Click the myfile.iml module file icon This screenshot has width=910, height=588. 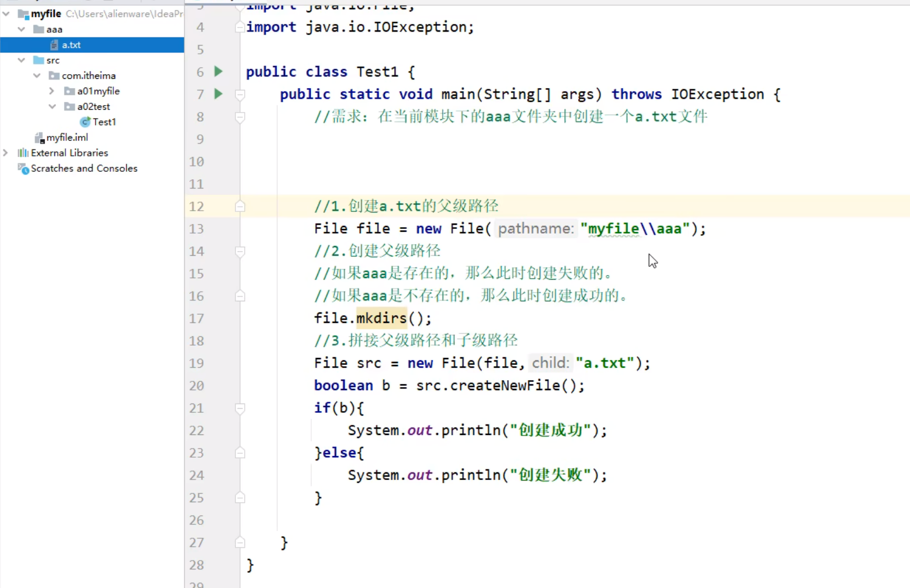(x=39, y=137)
